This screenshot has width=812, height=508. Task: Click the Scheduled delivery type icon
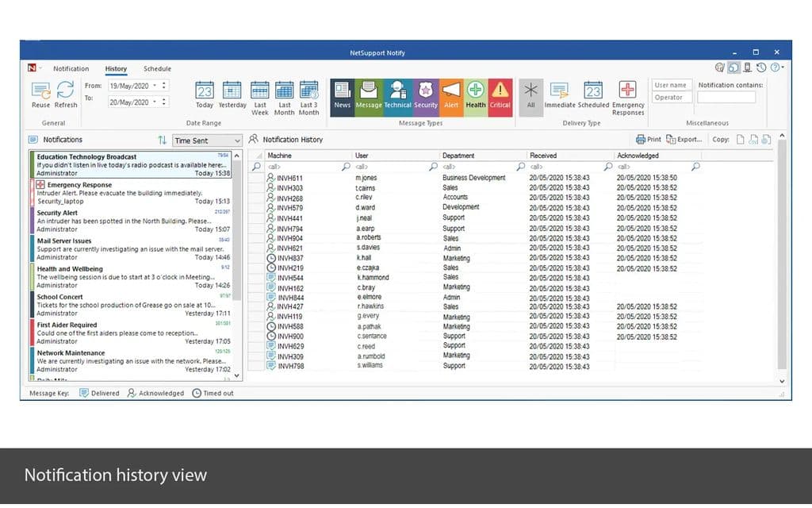[x=593, y=90]
